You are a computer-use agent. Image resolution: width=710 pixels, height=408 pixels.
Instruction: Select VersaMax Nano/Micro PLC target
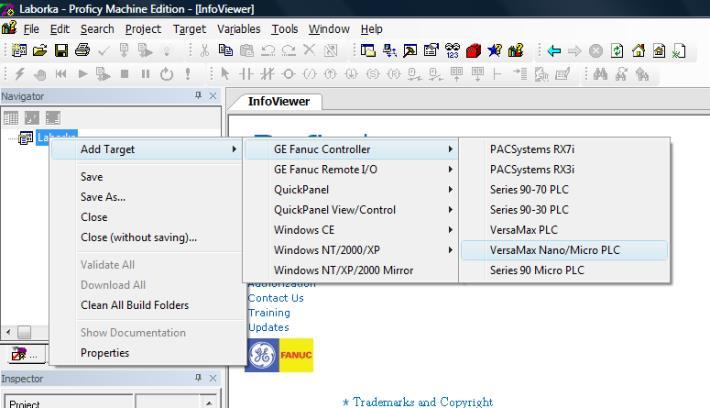pos(564,250)
